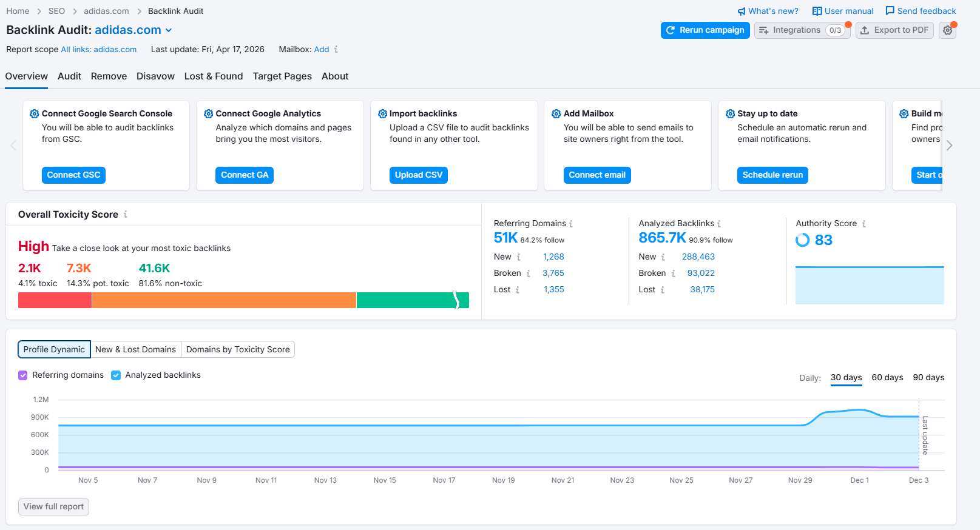This screenshot has width=980, height=530.
Task: Select the 30 days chart range
Action: coord(847,377)
